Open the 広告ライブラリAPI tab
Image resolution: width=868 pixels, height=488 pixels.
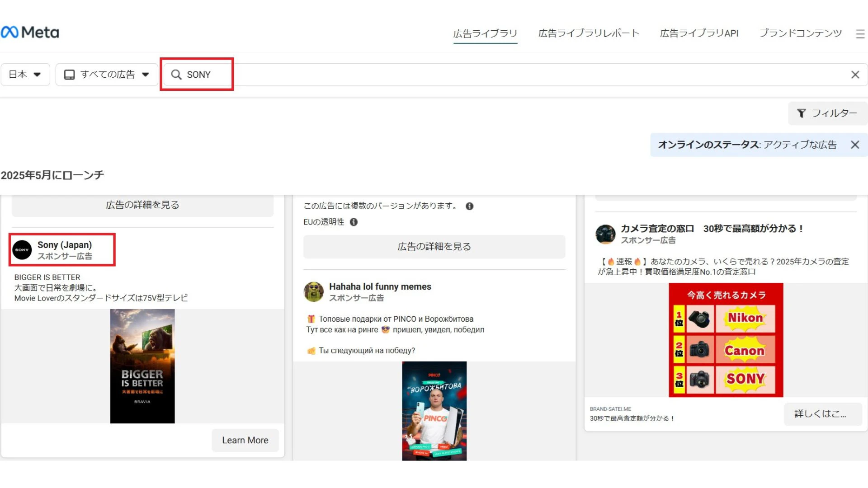(x=699, y=33)
